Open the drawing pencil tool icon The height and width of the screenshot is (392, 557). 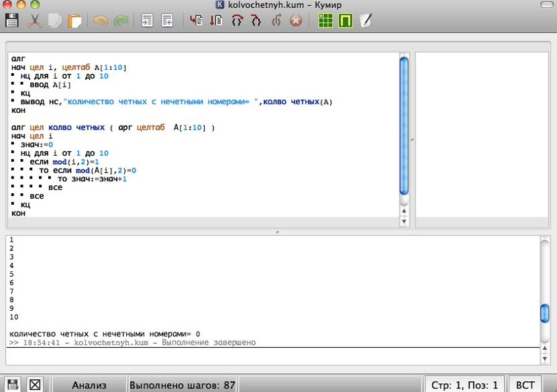click(x=365, y=21)
